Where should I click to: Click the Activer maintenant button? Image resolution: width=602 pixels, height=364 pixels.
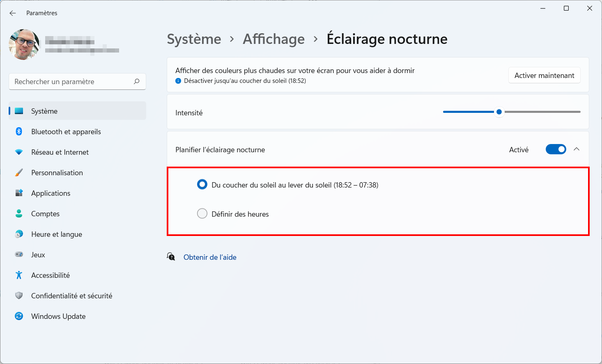[x=545, y=76]
